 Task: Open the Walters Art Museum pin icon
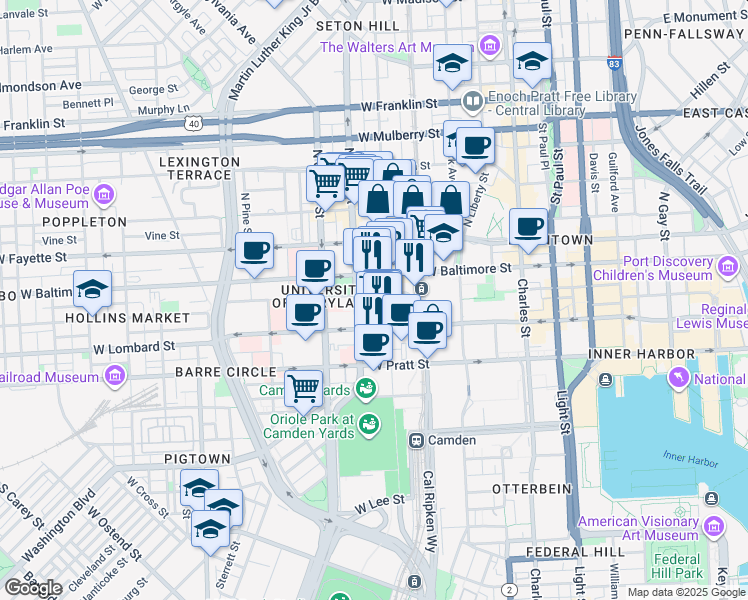pos(490,46)
